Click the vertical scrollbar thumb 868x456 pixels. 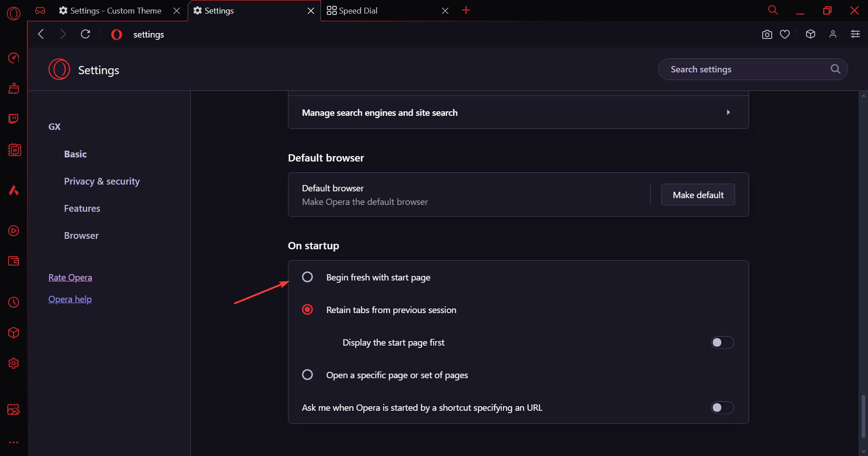(x=863, y=416)
